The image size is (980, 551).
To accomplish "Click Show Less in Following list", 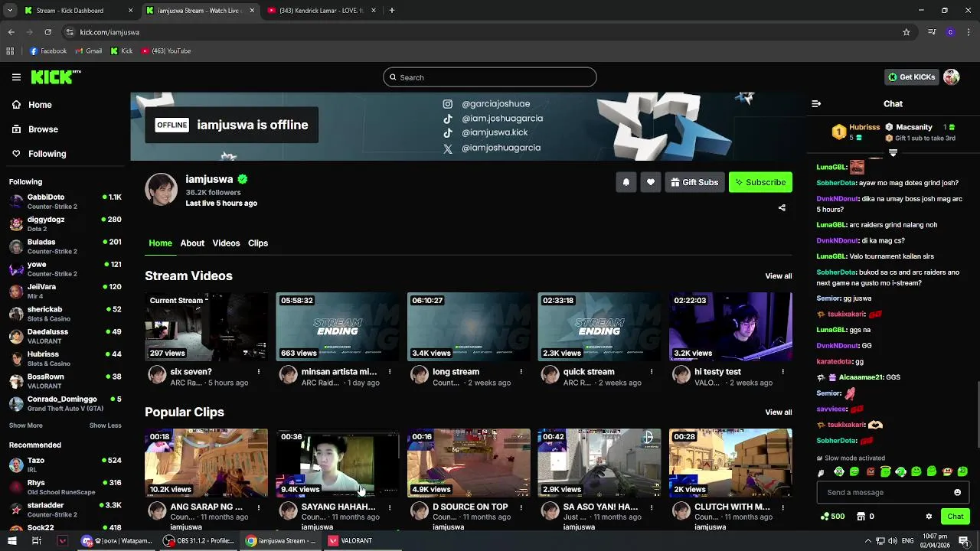I will [x=105, y=425].
